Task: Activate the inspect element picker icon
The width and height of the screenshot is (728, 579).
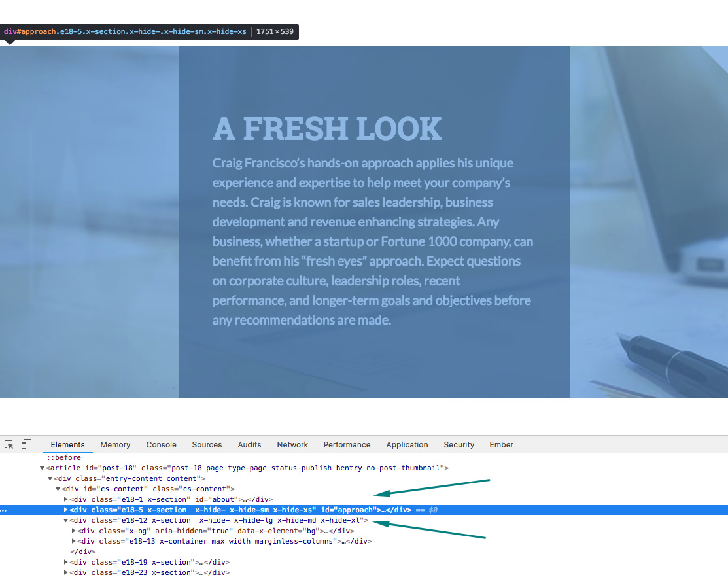Action: 9,444
